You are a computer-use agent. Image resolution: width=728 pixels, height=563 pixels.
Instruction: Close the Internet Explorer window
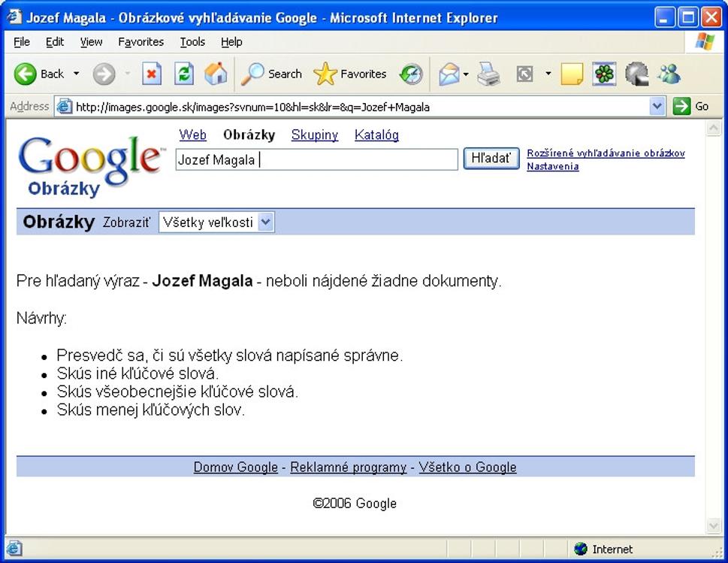coord(711,17)
